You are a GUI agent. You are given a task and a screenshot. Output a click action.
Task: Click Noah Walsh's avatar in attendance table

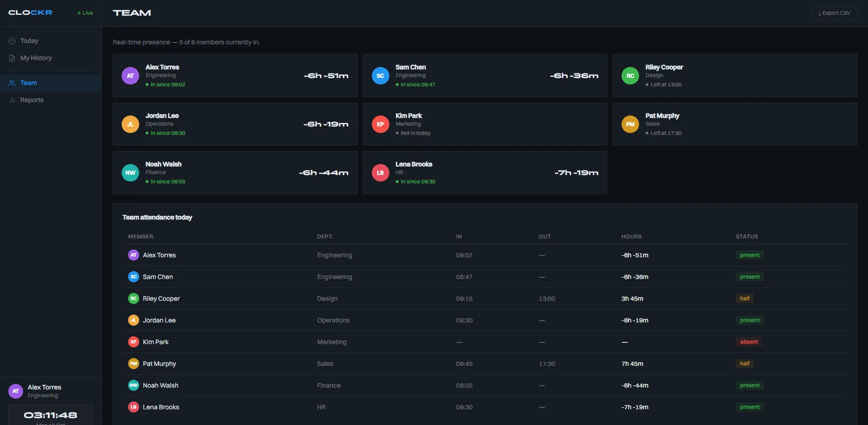(x=134, y=385)
